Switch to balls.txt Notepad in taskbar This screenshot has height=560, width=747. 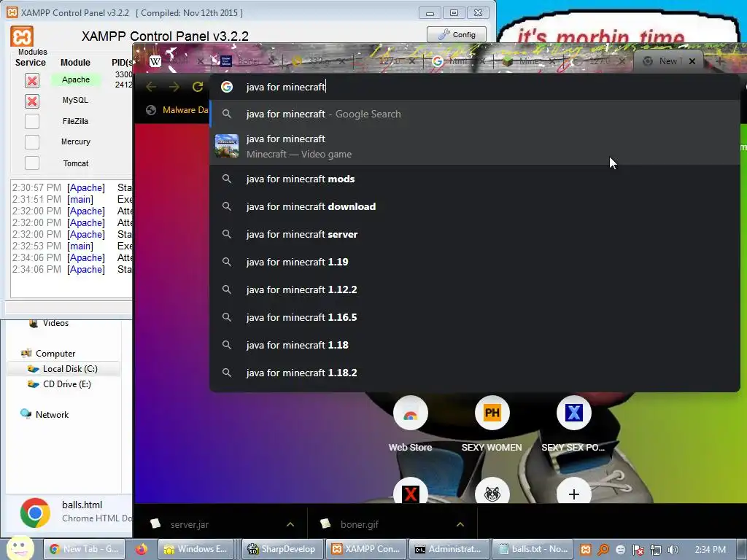533,549
